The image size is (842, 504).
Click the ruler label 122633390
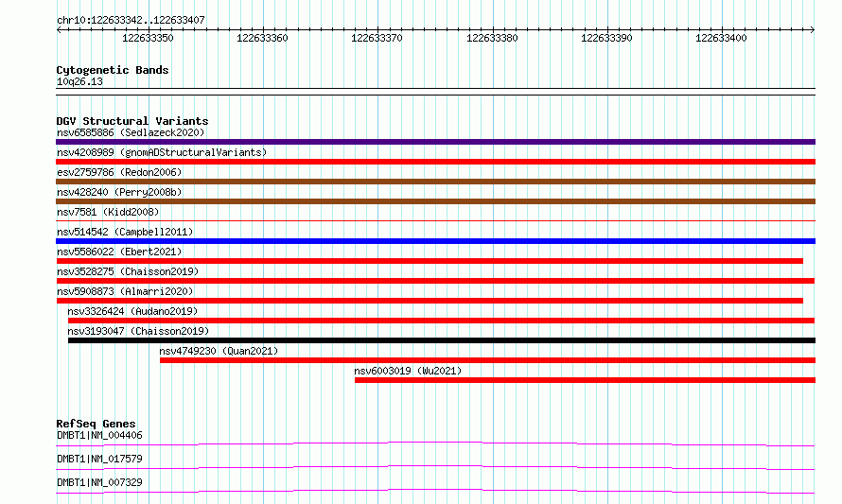[x=606, y=38]
